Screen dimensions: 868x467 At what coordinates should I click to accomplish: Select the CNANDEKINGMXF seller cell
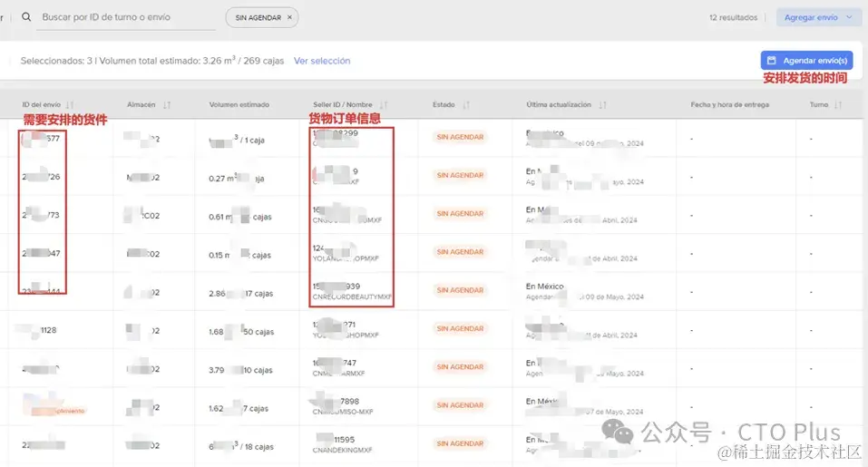coord(342,444)
